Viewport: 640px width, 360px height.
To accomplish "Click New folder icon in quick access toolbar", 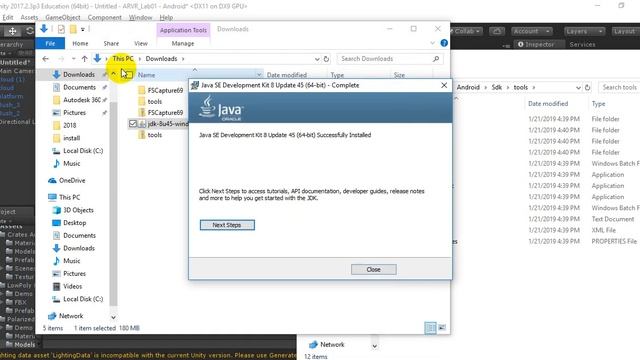I will (73, 29).
